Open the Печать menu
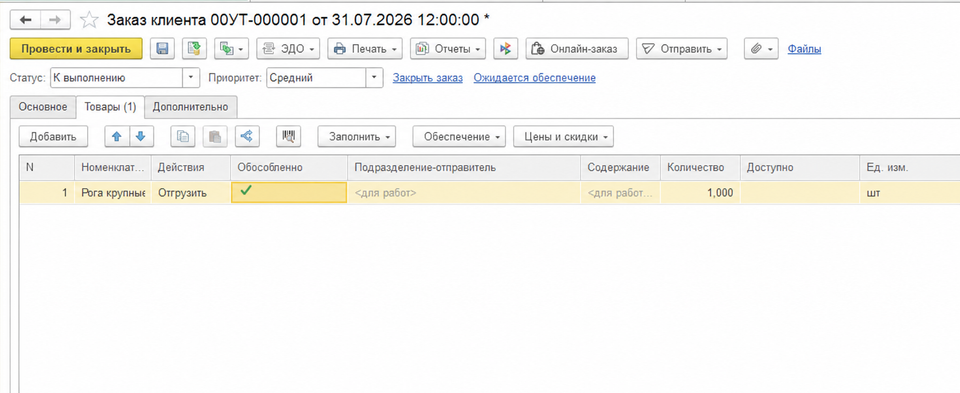 (x=365, y=49)
